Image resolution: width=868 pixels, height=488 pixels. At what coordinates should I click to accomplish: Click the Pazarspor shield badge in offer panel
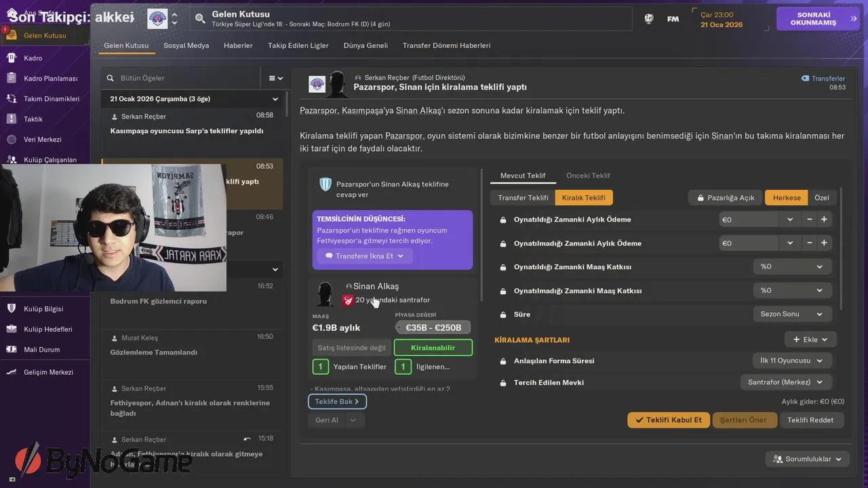325,184
